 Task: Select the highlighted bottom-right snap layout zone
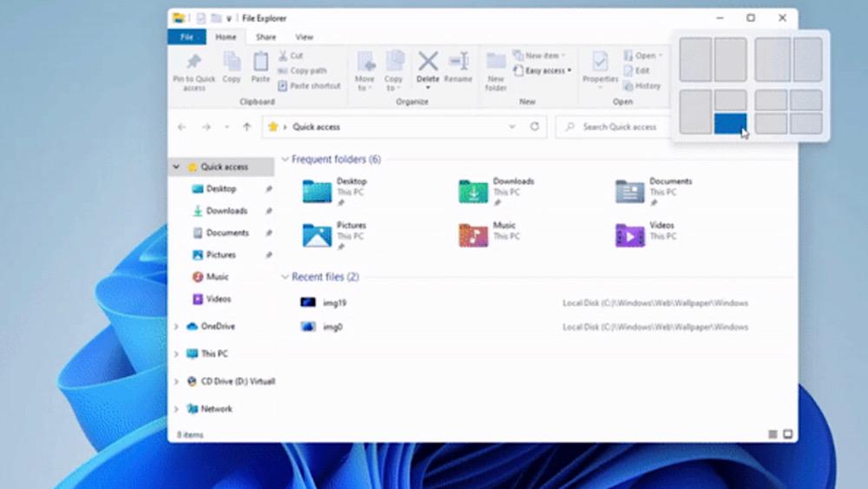pos(730,124)
